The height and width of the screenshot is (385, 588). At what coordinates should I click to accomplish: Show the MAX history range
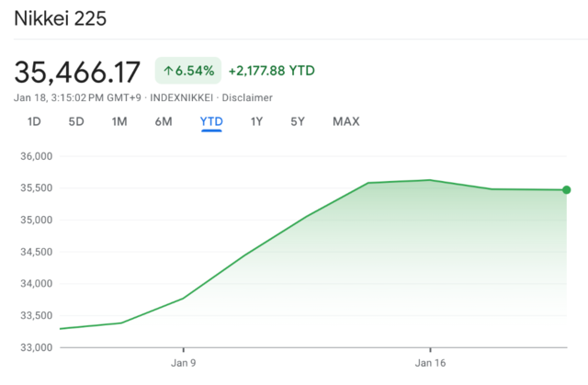pos(345,121)
